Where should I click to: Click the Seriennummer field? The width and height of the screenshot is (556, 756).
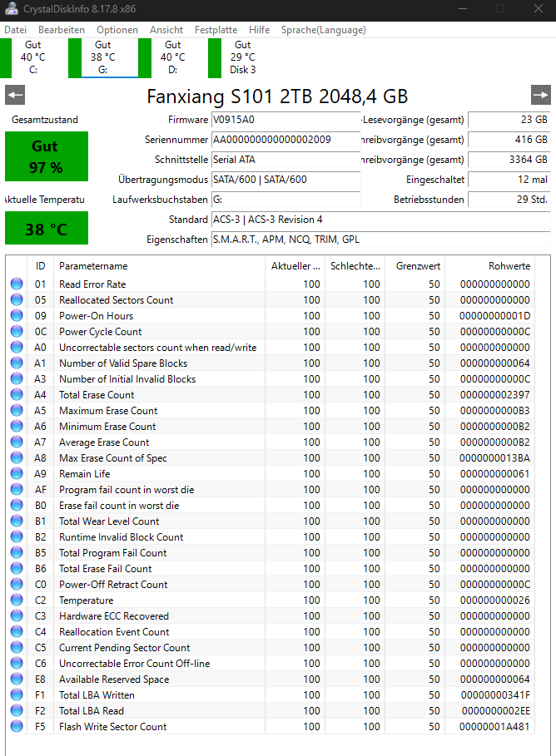point(285,140)
